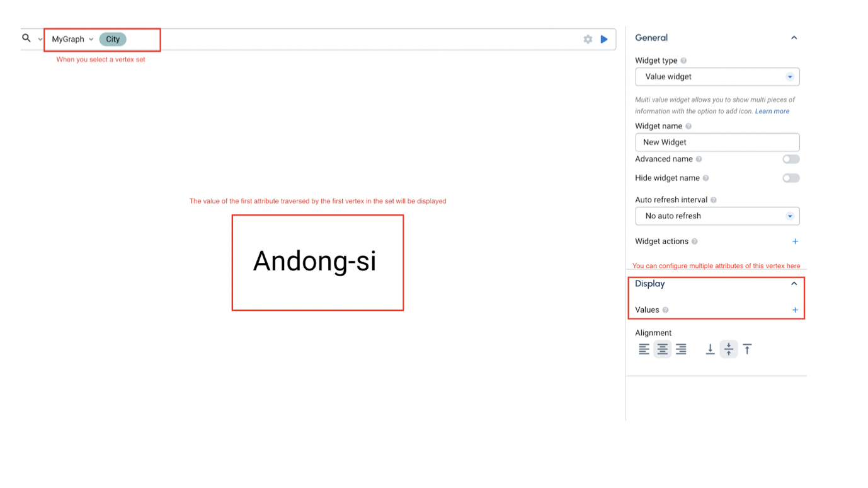Add a new widget action
Viewport: 868px width, 488px height.
pos(795,241)
